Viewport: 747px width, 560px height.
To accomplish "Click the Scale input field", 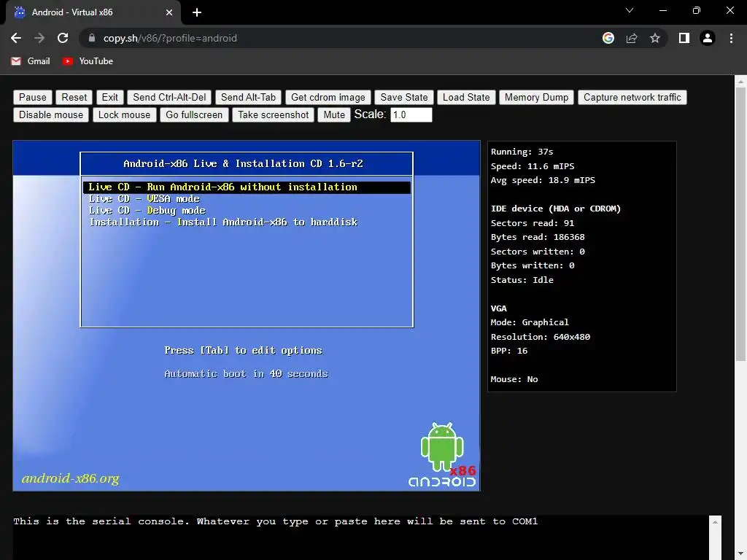I will [411, 114].
